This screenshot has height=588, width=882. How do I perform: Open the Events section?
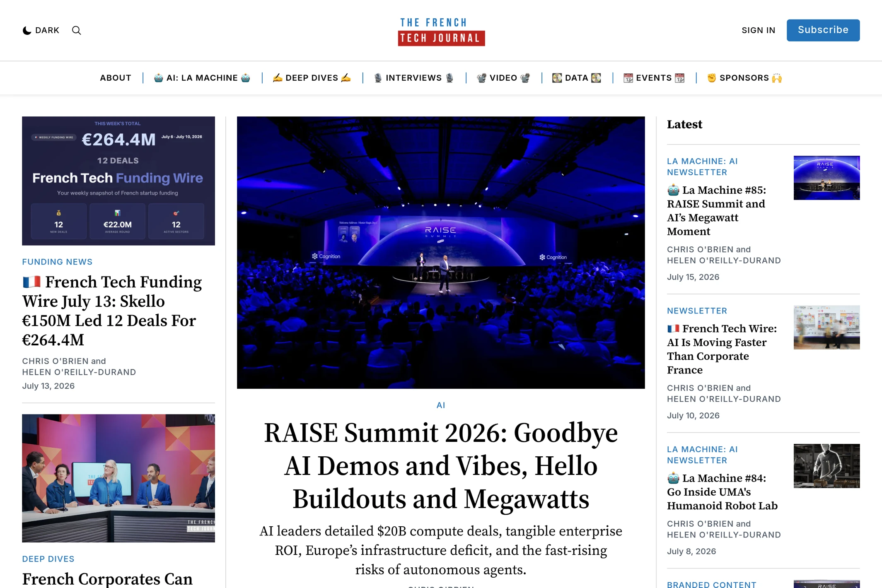coord(654,78)
